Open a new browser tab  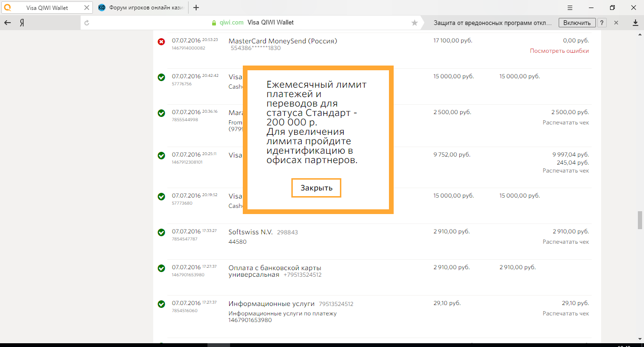(x=196, y=8)
